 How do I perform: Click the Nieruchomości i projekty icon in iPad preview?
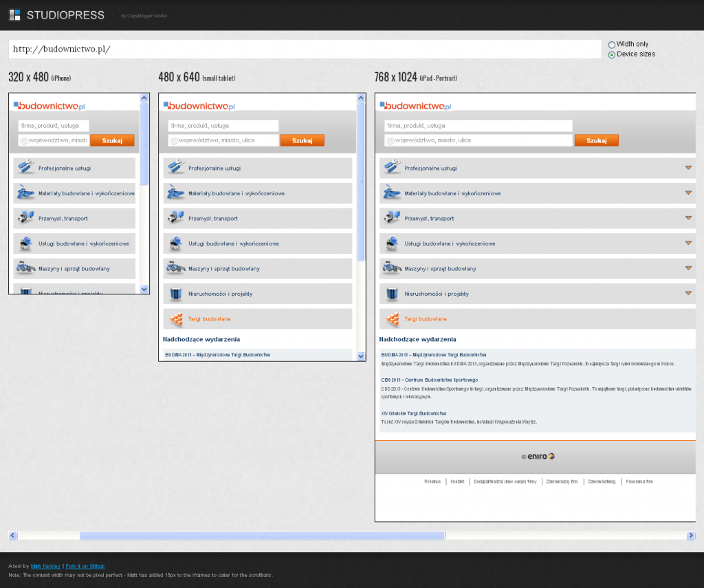(393, 294)
